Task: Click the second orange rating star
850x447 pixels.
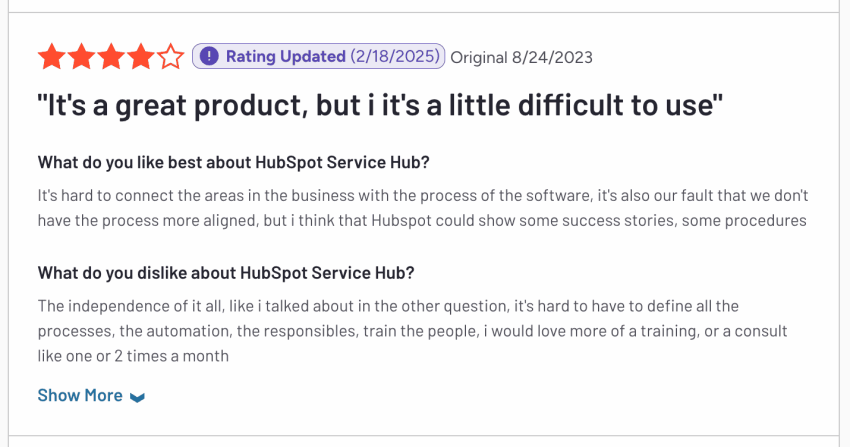Action: pyautogui.click(x=82, y=56)
